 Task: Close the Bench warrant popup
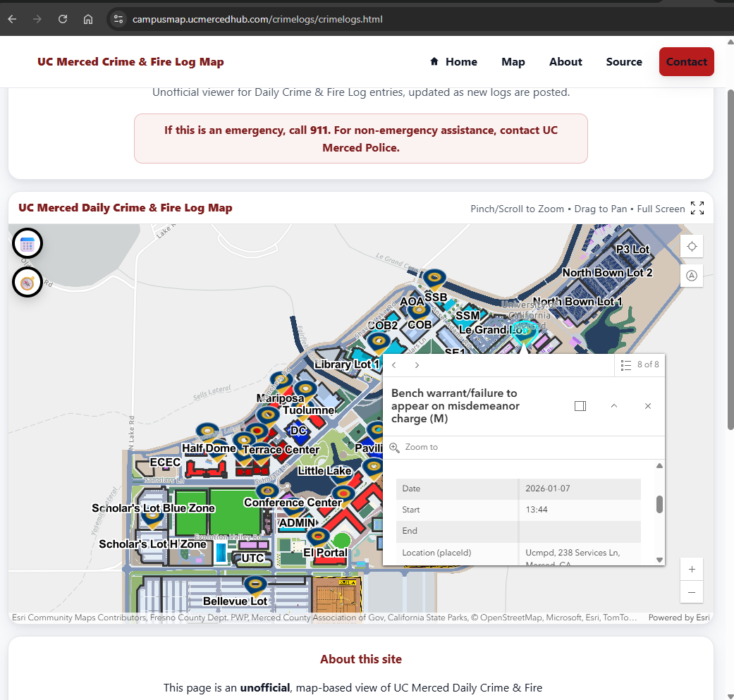647,405
